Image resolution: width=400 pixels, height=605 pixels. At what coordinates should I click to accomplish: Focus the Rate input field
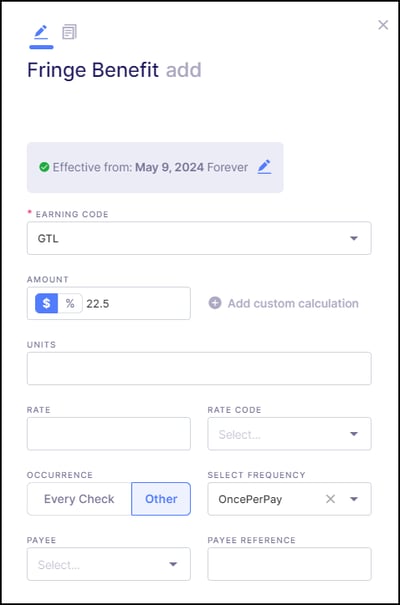(109, 434)
